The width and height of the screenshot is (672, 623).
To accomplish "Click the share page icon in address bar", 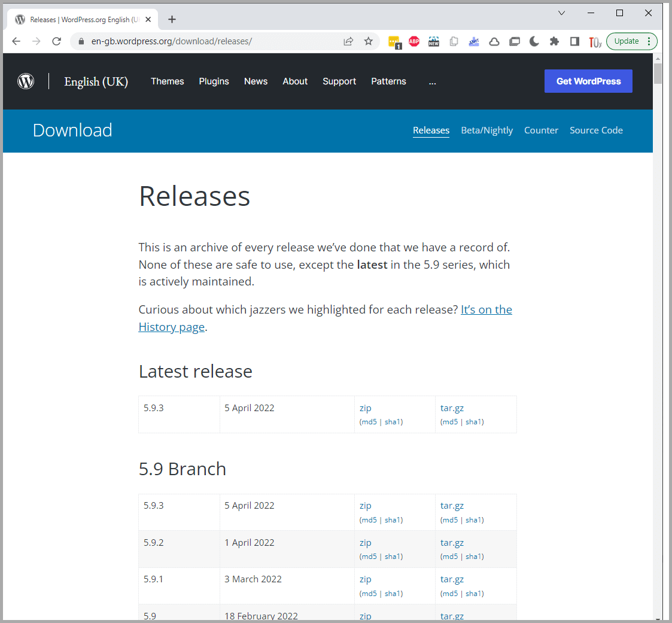I will coord(348,41).
